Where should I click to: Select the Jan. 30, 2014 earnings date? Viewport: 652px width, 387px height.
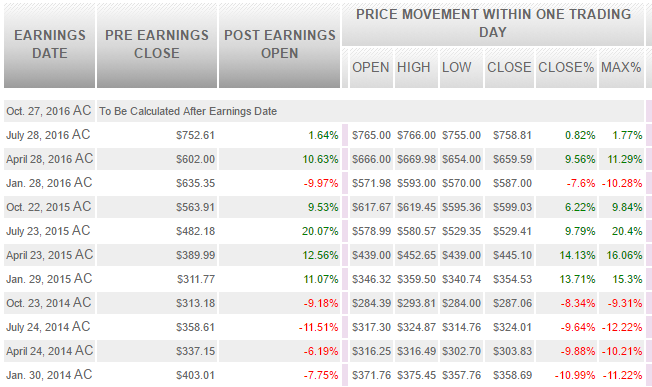pos(49,375)
